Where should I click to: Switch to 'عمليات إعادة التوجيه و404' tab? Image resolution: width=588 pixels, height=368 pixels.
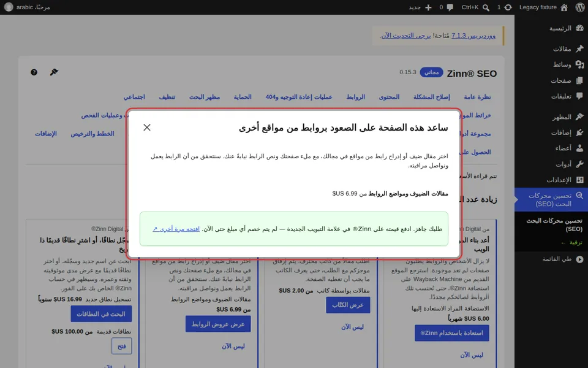coord(299,97)
